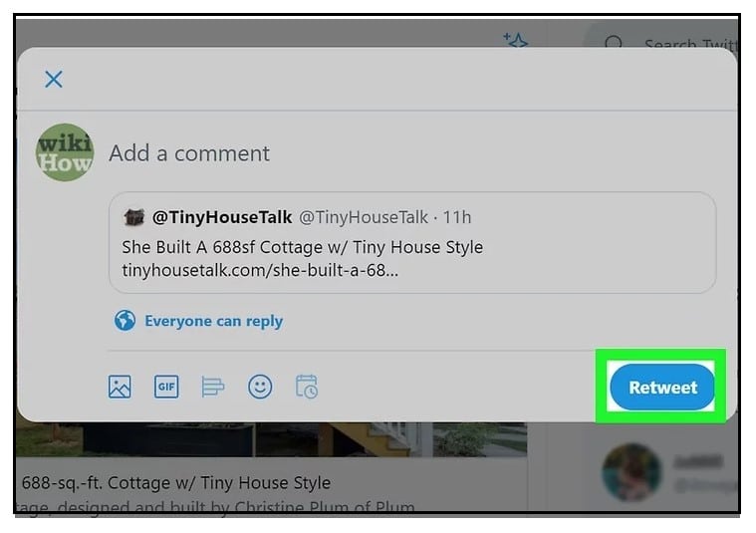Close the retweet dialog with the X
The height and width of the screenshot is (533, 756).
click(x=54, y=79)
